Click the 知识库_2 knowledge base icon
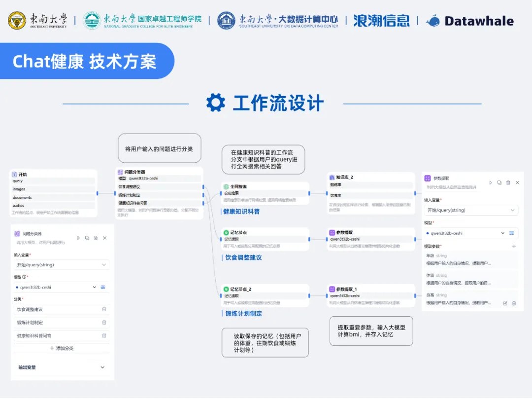The image size is (532, 399). (x=333, y=178)
